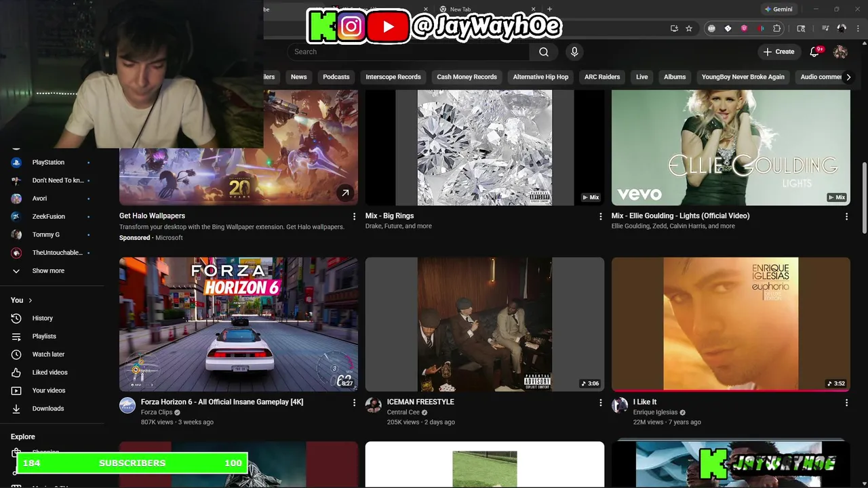Open options for Mix - Big Rings
Image resolution: width=868 pixels, height=488 pixels.
pyautogui.click(x=600, y=216)
